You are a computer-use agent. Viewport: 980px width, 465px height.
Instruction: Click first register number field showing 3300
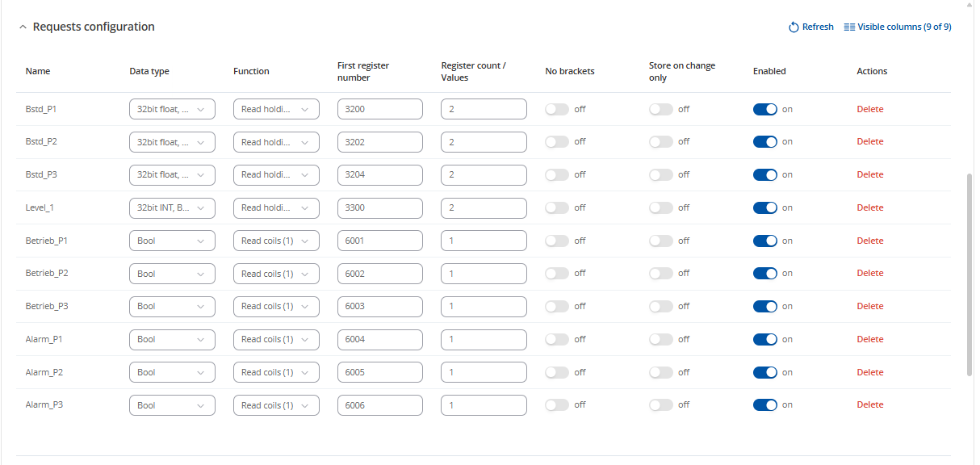point(380,207)
